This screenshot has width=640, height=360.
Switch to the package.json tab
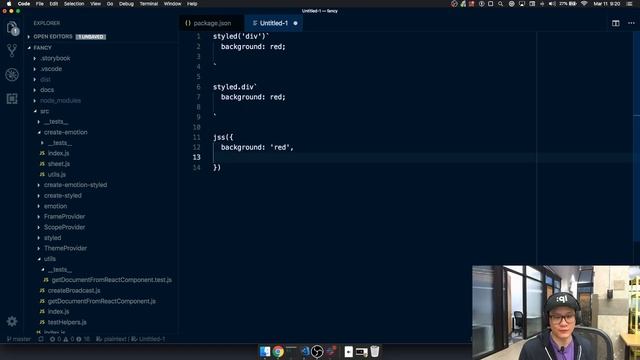tap(211, 23)
